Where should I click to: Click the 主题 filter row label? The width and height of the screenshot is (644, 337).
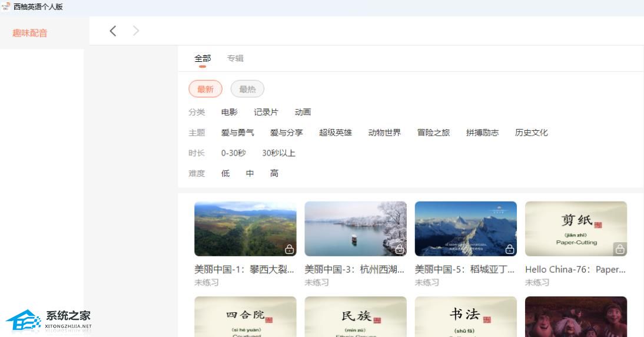tap(197, 133)
